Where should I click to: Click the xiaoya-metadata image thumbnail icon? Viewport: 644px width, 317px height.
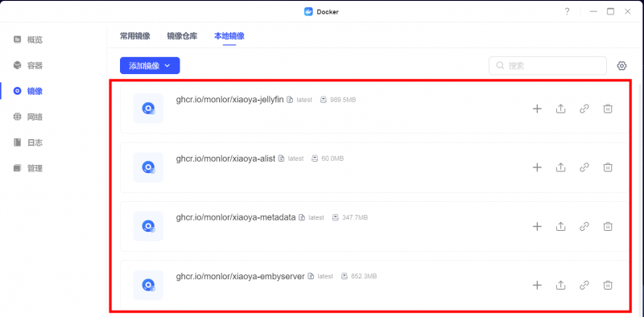tap(148, 226)
